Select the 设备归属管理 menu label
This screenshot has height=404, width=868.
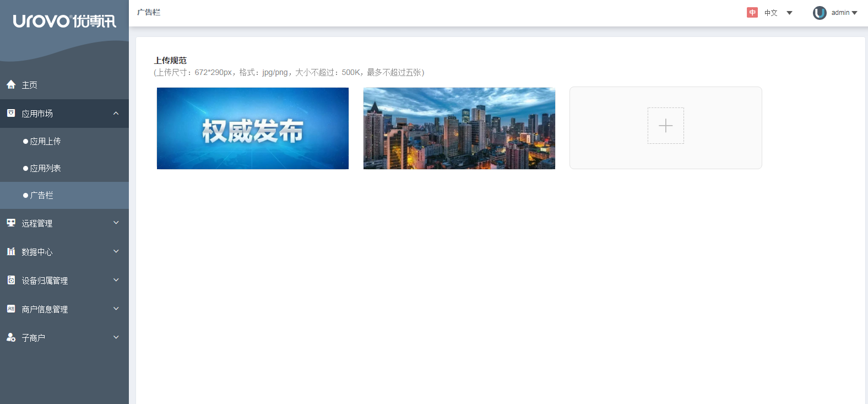point(45,281)
